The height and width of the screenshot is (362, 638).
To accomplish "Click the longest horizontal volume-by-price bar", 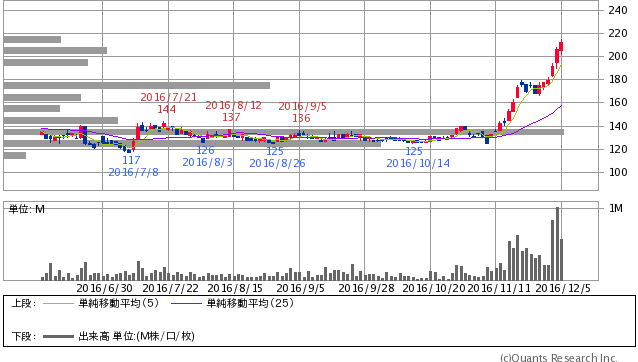I will [x=284, y=132].
